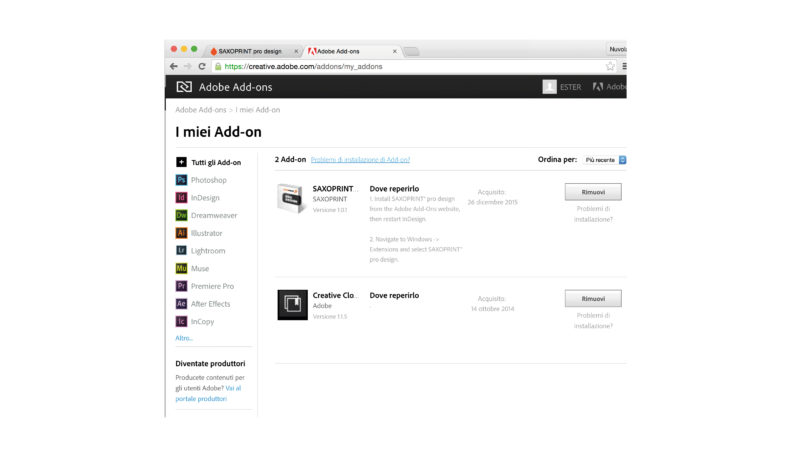Click the I miei Add-on breadcrumb text
Viewport: 800px width, 466px height.
(258, 110)
